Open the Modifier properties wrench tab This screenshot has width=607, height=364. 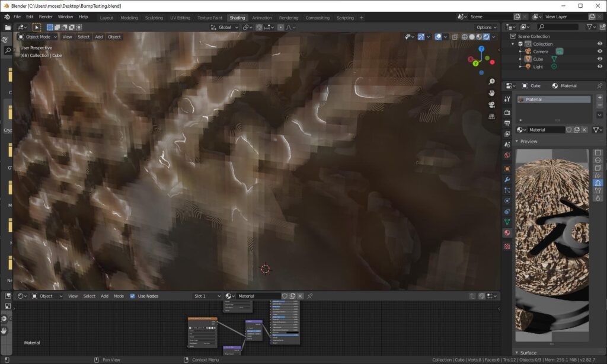tap(507, 179)
